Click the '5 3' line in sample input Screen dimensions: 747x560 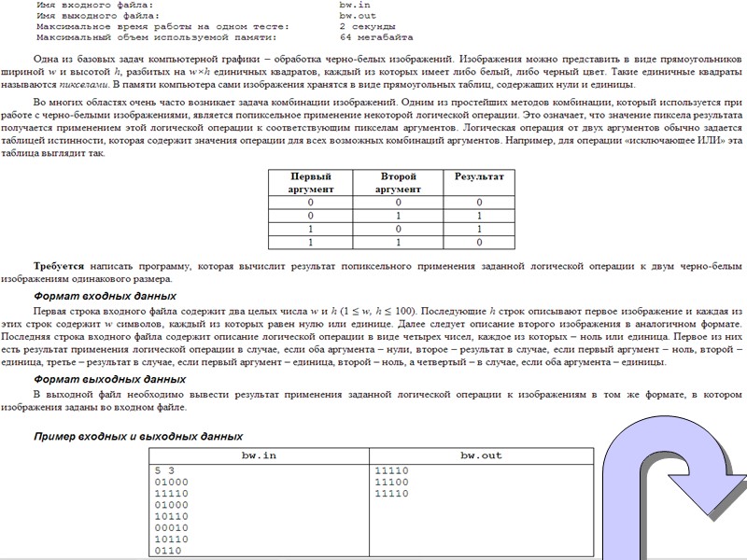click(164, 471)
